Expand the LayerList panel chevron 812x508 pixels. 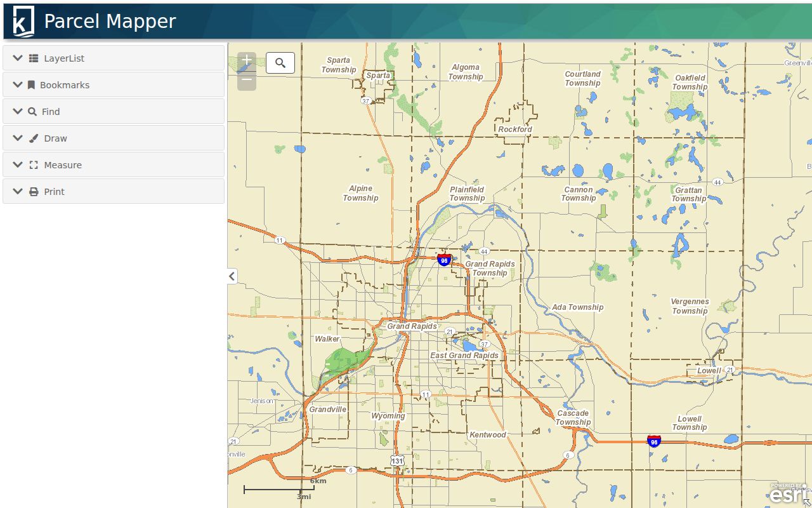point(18,58)
